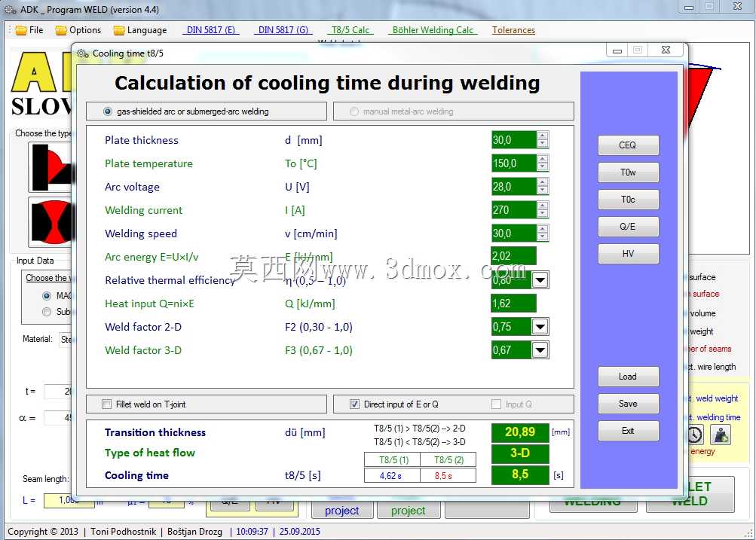Decrease plate thickness with down arrow
This screenshot has width=756, height=540.
coord(543,144)
